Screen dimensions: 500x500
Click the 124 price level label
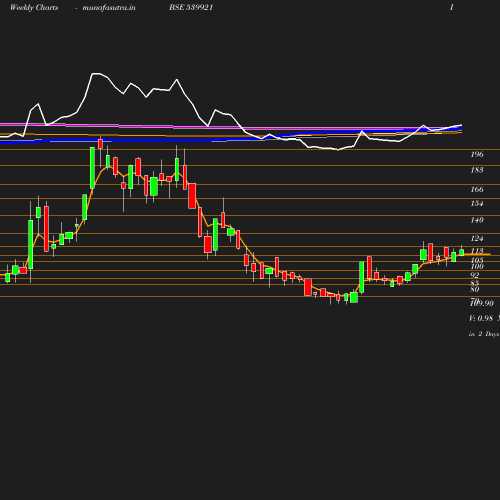(477, 238)
